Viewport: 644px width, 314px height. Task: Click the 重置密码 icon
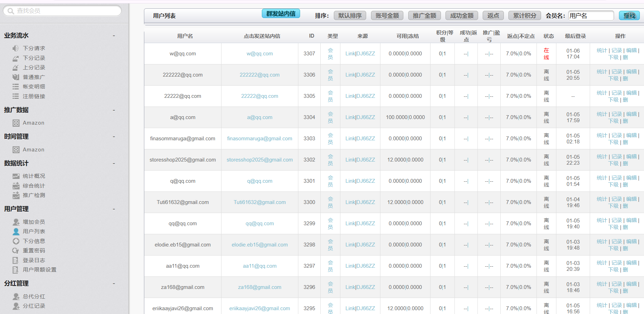[16, 251]
